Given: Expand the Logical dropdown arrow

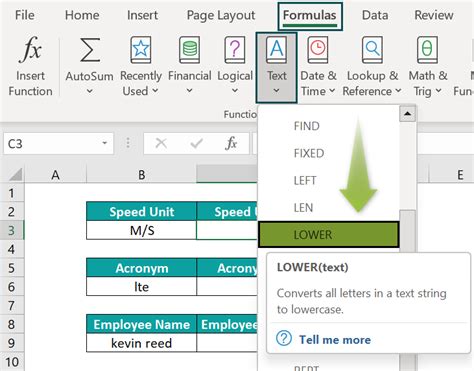Looking at the screenshot, I should 235,91.
